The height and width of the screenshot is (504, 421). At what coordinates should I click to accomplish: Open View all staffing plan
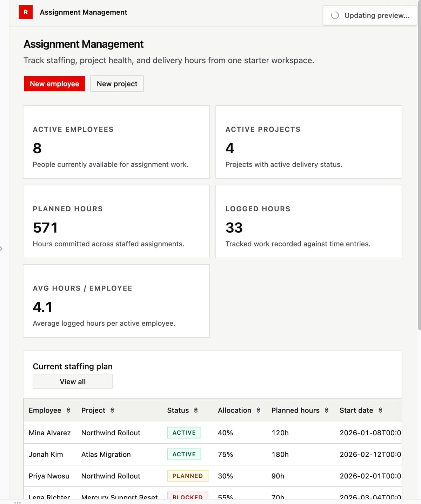pyautogui.click(x=73, y=382)
